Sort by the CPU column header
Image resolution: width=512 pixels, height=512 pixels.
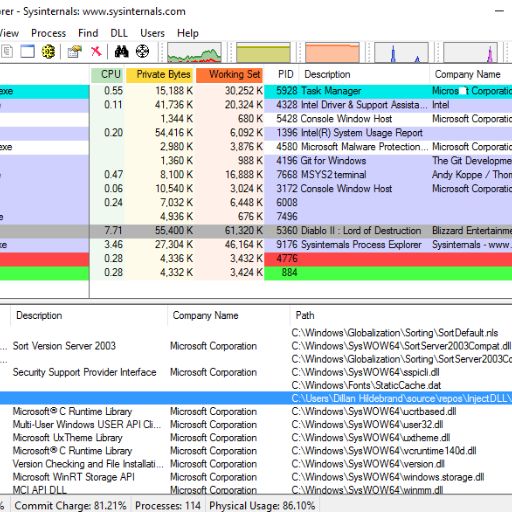108,74
